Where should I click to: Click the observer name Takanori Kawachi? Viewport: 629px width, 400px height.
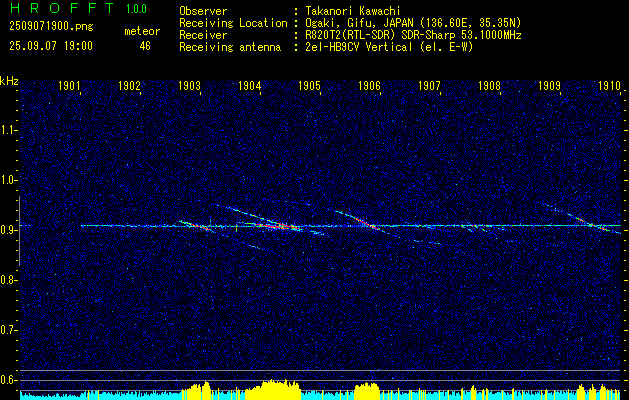pyautogui.click(x=353, y=11)
